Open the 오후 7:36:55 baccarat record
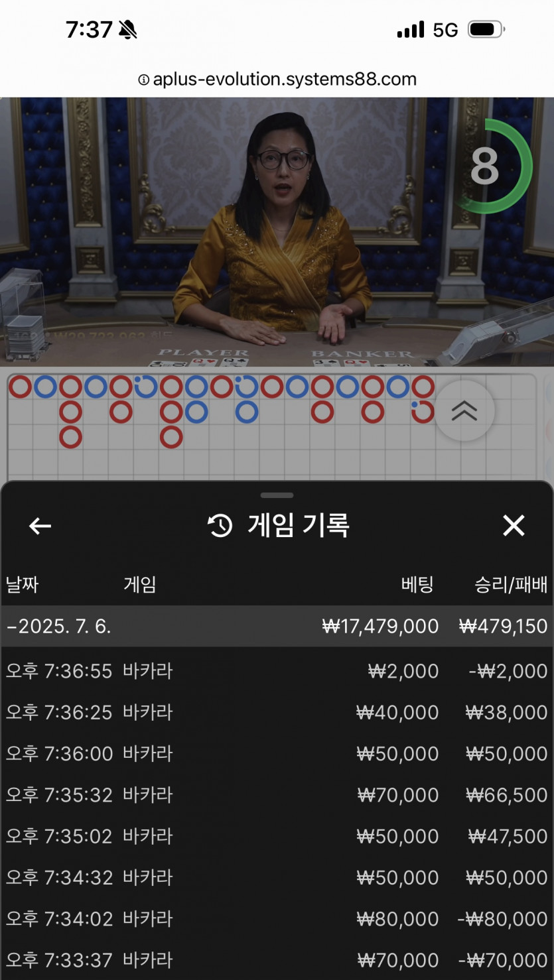 (x=277, y=671)
